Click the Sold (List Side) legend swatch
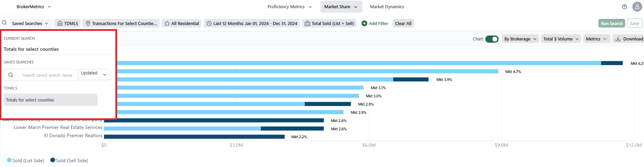644x167 pixels. click(9, 160)
